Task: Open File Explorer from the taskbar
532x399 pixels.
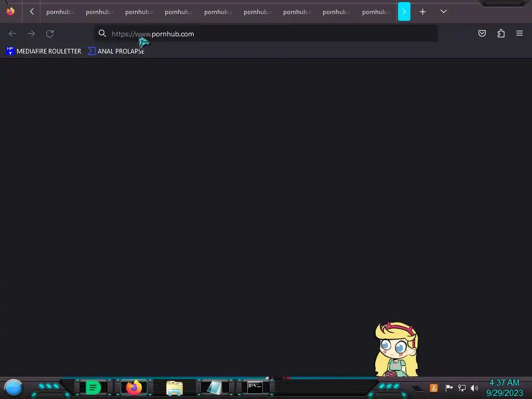Action: (x=175, y=389)
